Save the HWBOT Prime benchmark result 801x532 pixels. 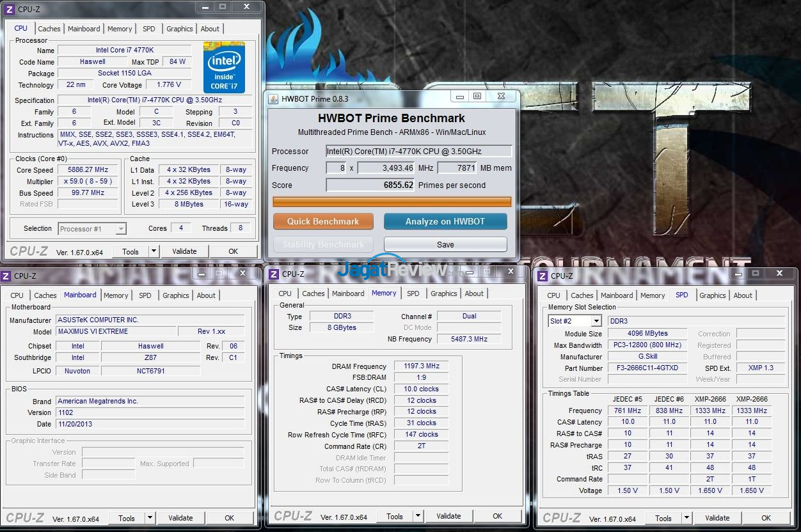point(445,244)
